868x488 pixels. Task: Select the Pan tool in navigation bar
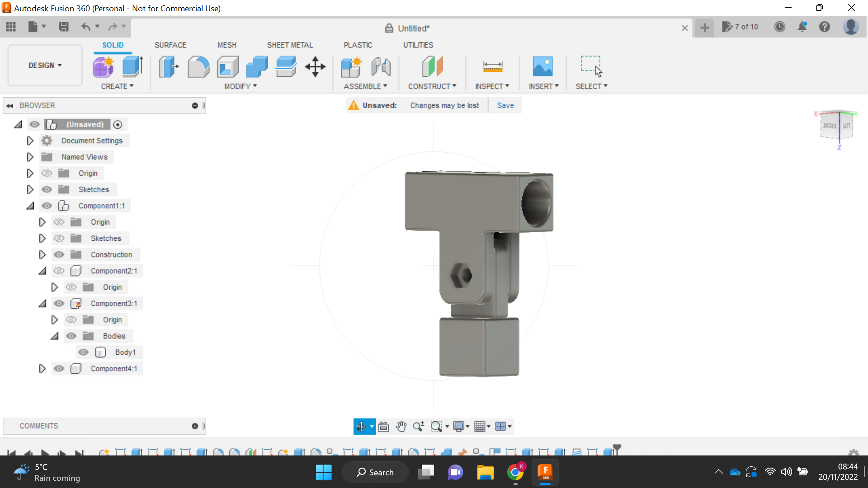point(401,426)
